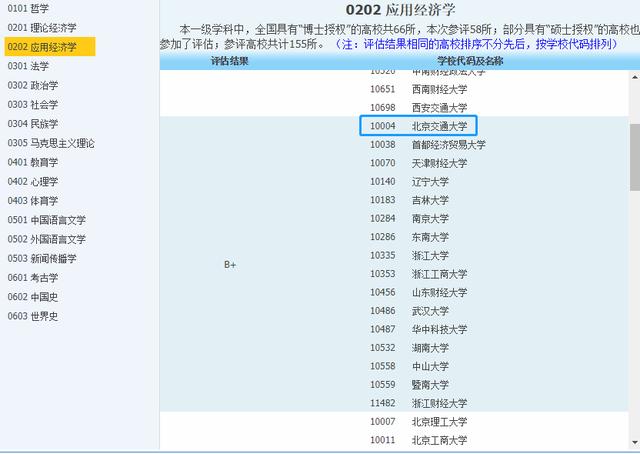The height and width of the screenshot is (454, 640).
Task: Open 0304 民族学 entry
Action: click(33, 123)
